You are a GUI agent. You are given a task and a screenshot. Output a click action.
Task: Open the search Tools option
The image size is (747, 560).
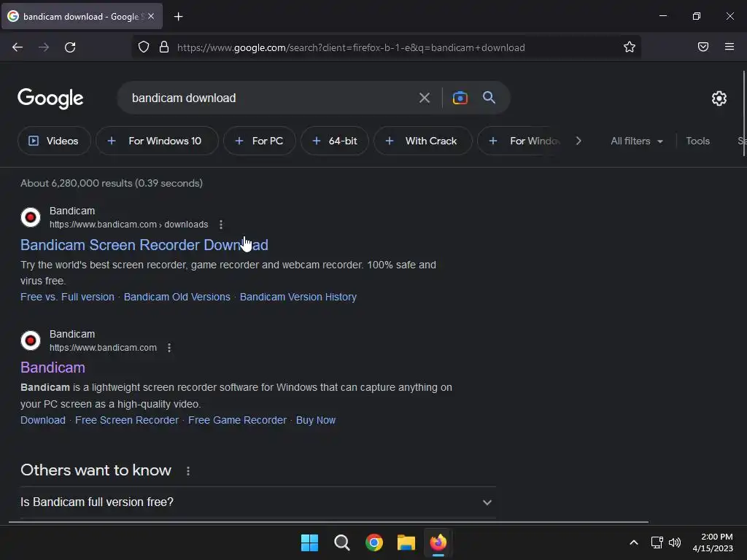click(x=697, y=141)
